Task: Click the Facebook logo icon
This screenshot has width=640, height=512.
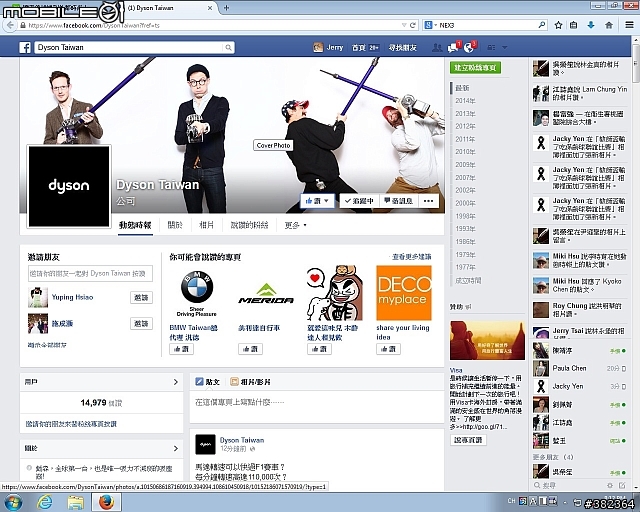Action: (x=25, y=47)
